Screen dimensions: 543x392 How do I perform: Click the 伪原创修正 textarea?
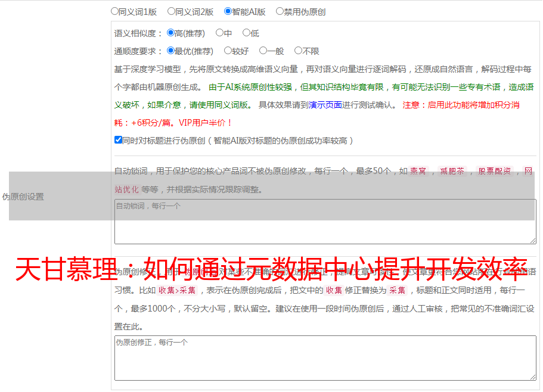click(325, 358)
